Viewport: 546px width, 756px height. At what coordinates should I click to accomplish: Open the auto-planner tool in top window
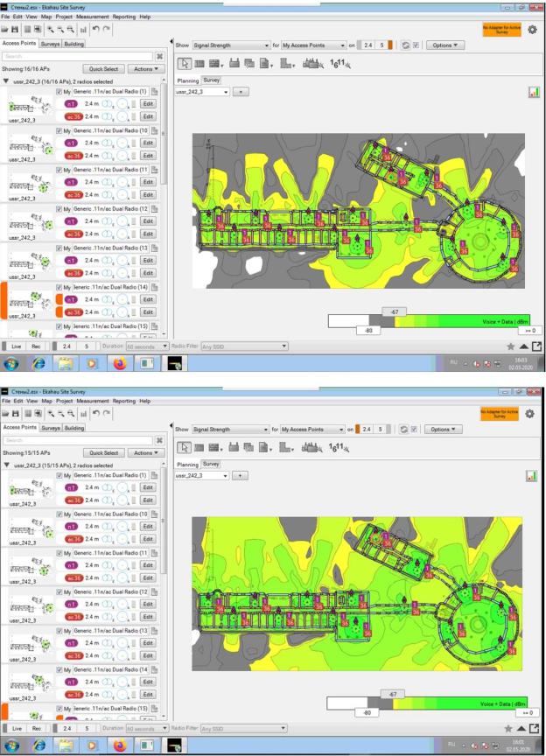pyautogui.click(x=312, y=63)
